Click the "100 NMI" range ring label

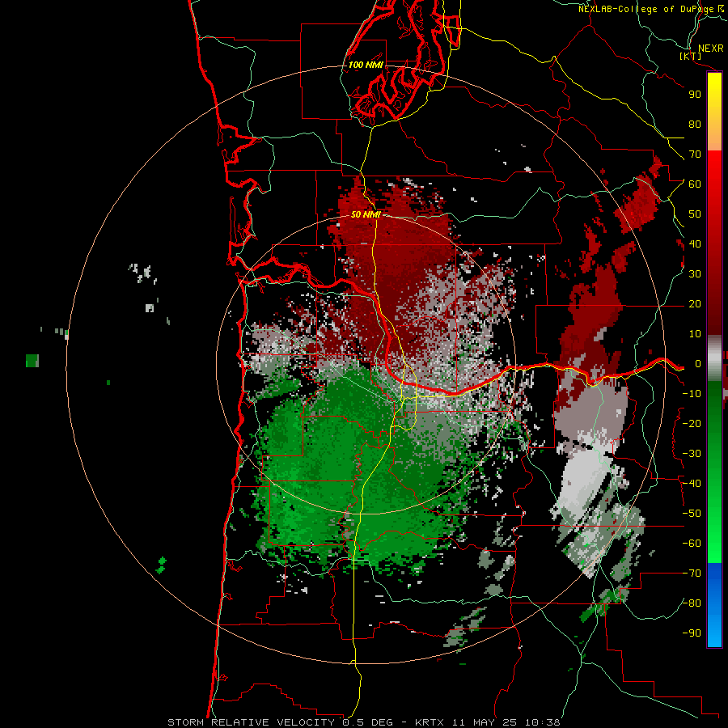366,65
